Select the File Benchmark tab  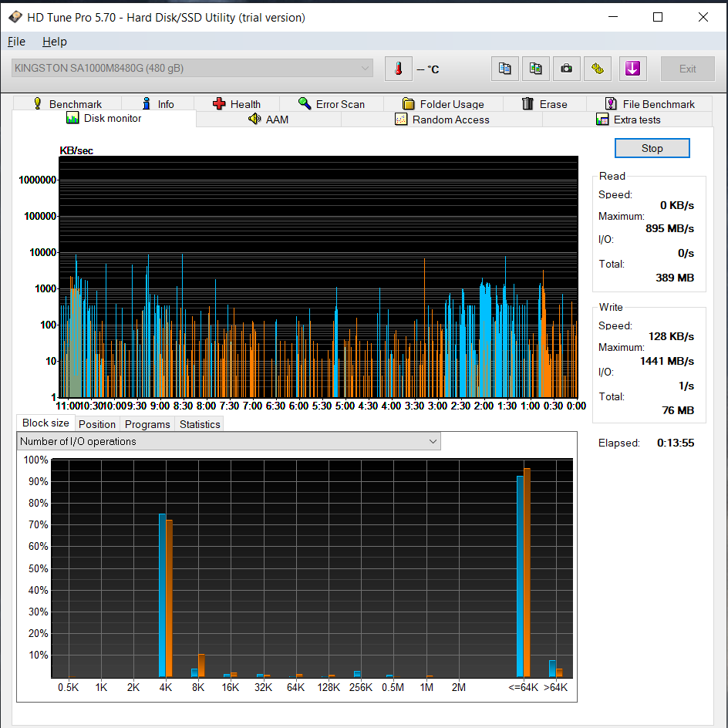click(649, 104)
